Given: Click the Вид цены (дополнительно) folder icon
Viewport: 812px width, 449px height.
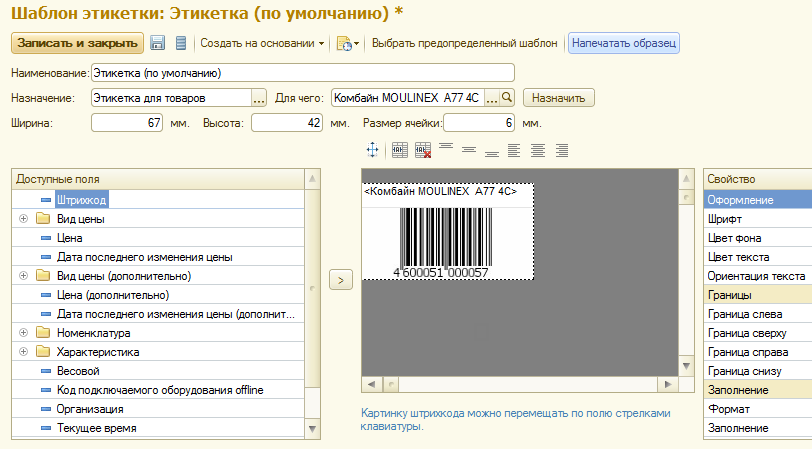Looking at the screenshot, I should tap(43, 276).
